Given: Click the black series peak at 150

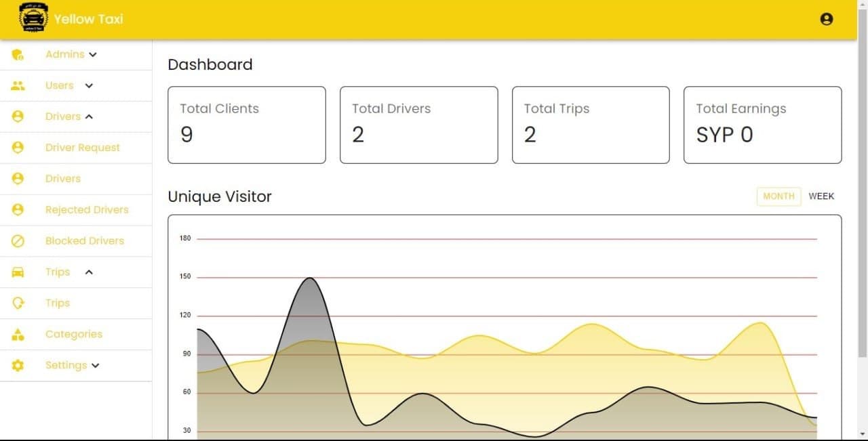Looking at the screenshot, I should coord(310,278).
